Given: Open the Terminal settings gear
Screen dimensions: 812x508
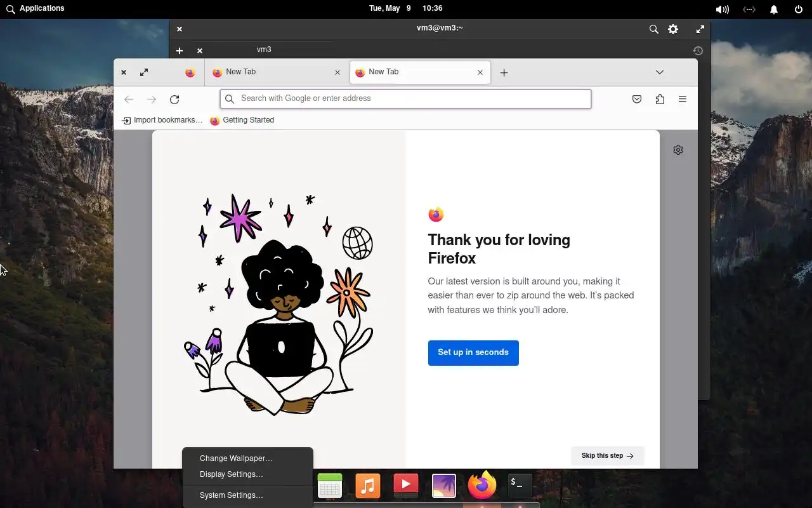Looking at the screenshot, I should click(x=673, y=29).
